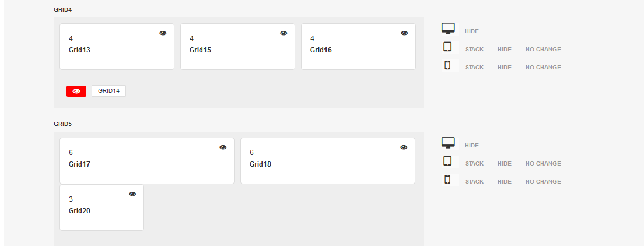Select the mobile phone icon for GRID5
The height and width of the screenshot is (246, 644).
click(x=447, y=179)
